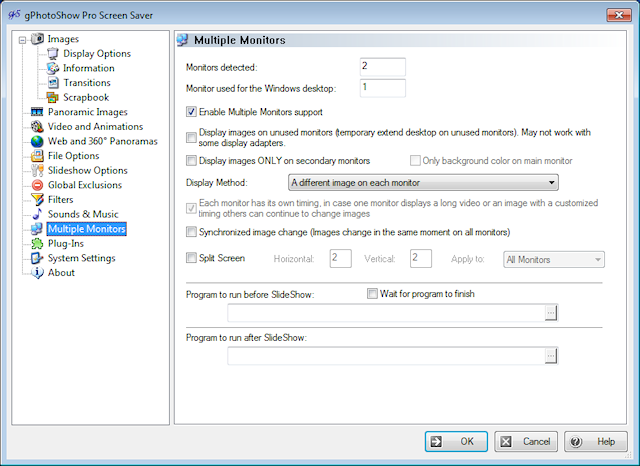Check Wait for program to finish
Screen dimensions: 640x466
pyautogui.click(x=372, y=294)
